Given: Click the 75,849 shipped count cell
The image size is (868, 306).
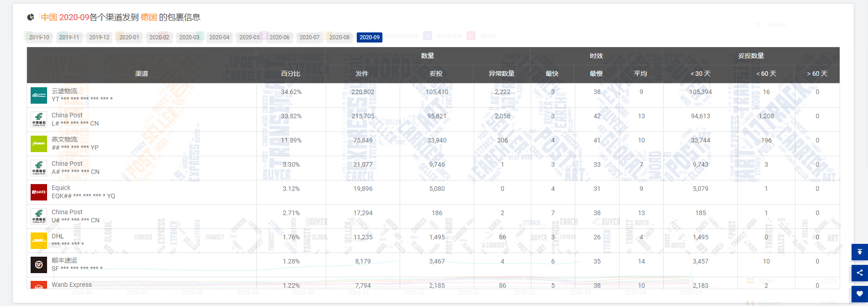Looking at the screenshot, I should coord(363,140).
